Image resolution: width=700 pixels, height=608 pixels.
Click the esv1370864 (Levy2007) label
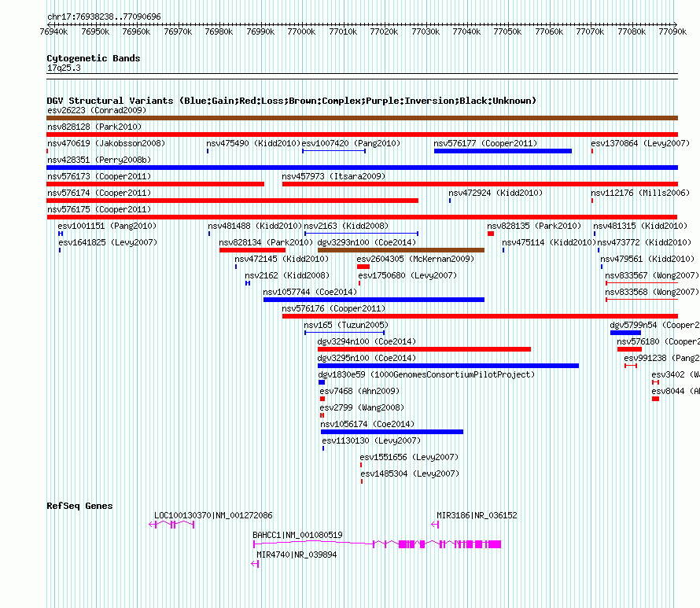640,143
